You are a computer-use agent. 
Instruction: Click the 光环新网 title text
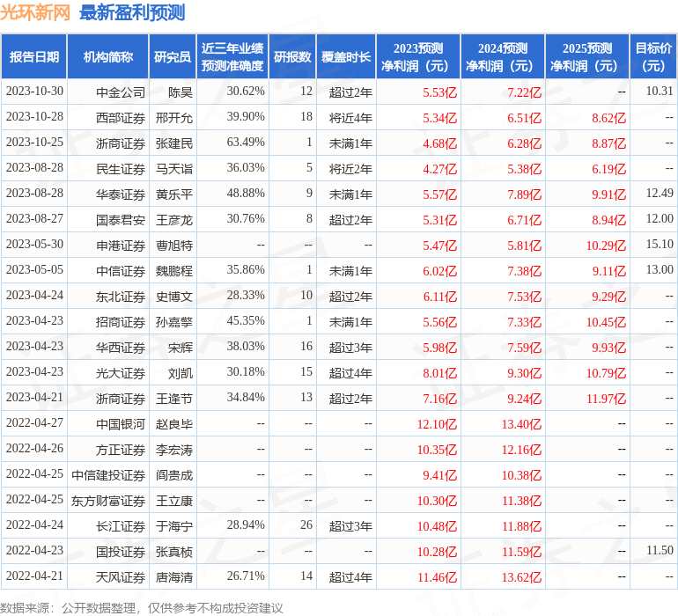click(x=35, y=12)
